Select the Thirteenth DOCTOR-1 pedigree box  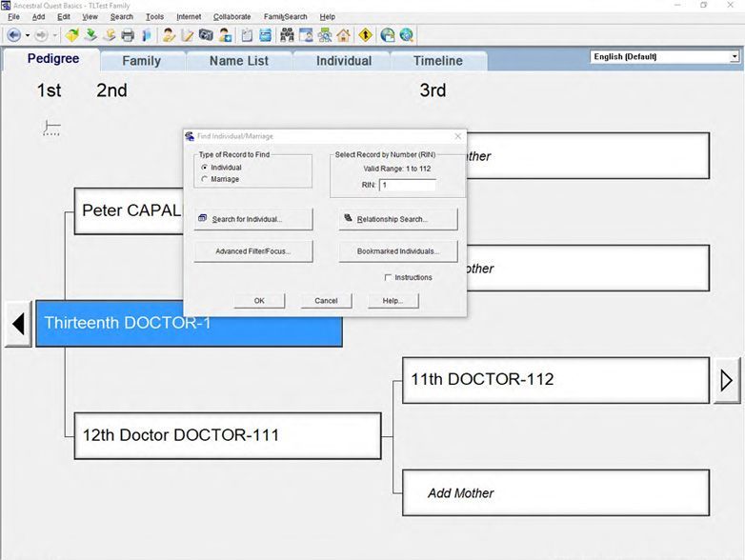pyautogui.click(x=189, y=324)
